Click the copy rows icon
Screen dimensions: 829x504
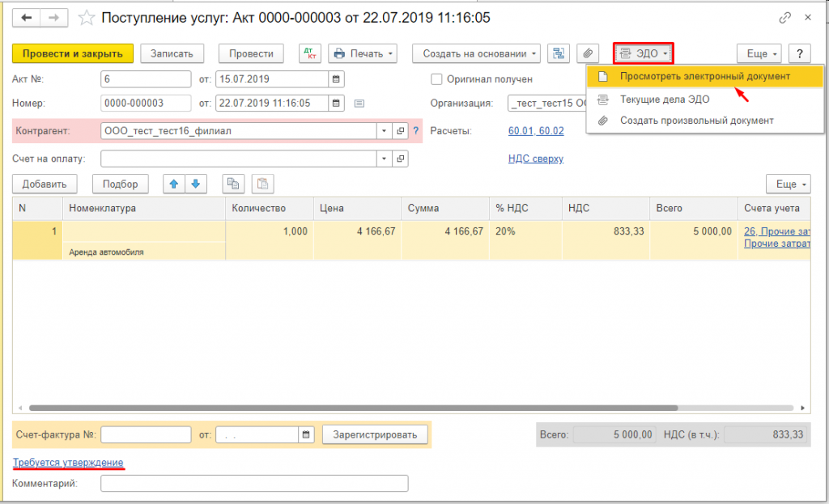234,184
